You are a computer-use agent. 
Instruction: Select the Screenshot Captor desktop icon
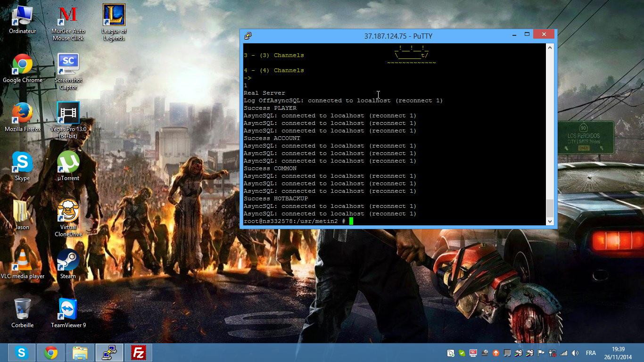pos(68,72)
